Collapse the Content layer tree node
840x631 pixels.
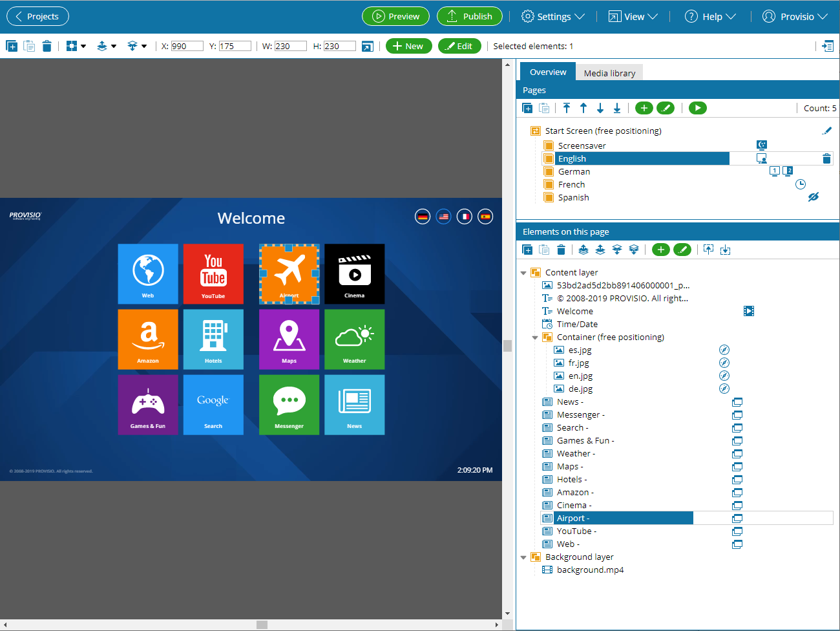(x=523, y=273)
